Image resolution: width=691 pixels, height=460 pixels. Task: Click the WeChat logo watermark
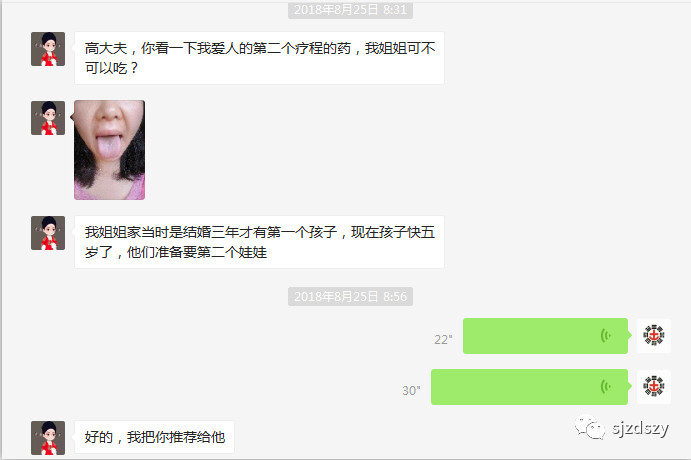[590, 428]
